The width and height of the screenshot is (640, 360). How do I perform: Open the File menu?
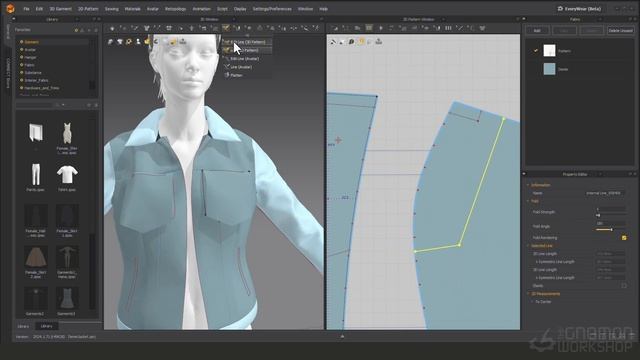click(x=26, y=9)
